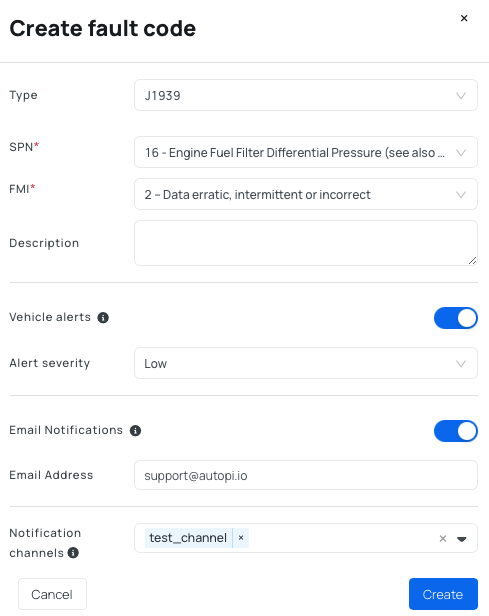The width and height of the screenshot is (489, 616).
Task: Close the Create fault code dialog
Action: point(464,18)
